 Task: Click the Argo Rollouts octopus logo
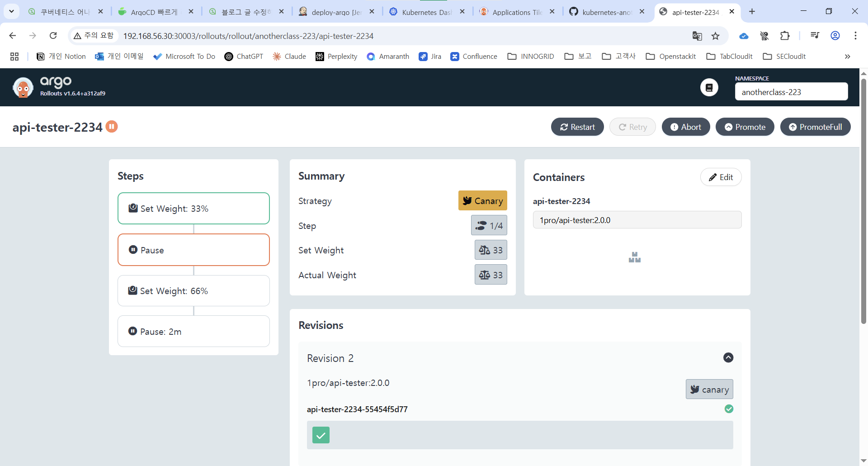[23, 87]
